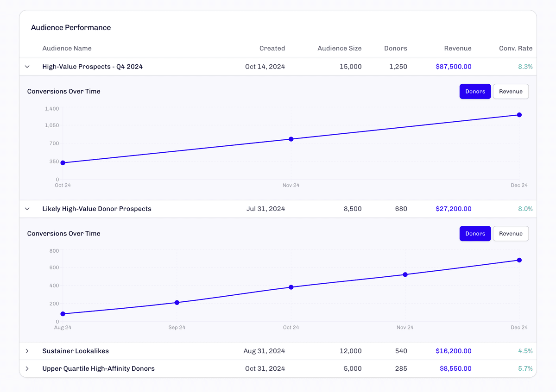The height and width of the screenshot is (392, 556).
Task: Expand the Upper Quartile High-Affinity Donors row
Action: [x=27, y=369]
